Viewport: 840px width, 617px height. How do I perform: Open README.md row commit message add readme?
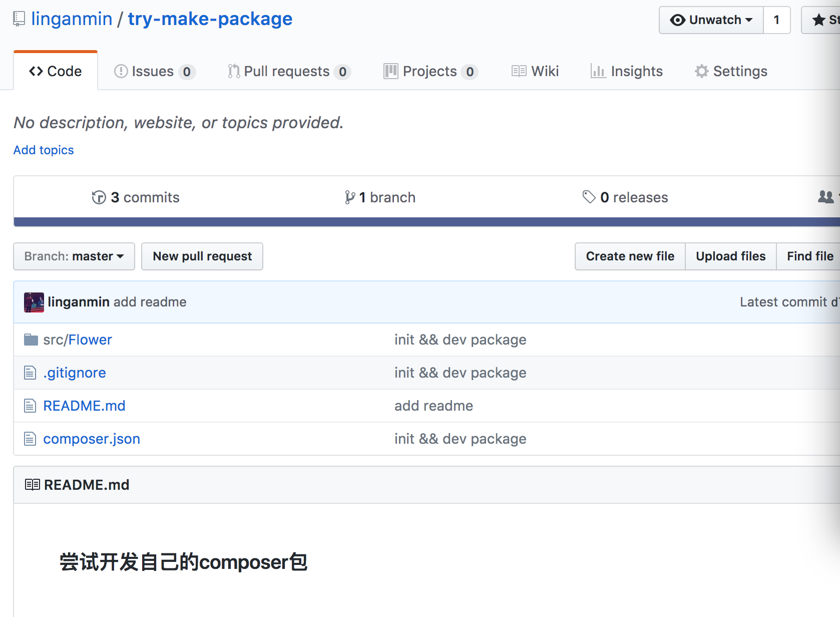(434, 406)
